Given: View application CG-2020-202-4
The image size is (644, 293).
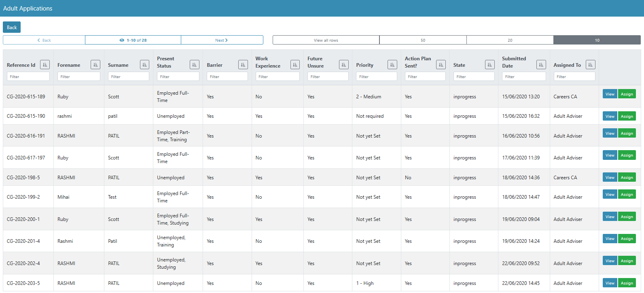Looking at the screenshot, I should click(610, 261).
